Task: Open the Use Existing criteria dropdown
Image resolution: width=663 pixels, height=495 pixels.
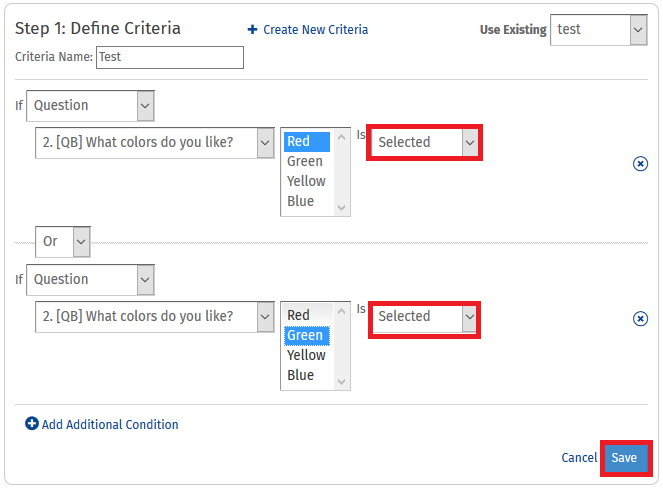Action: (x=598, y=30)
